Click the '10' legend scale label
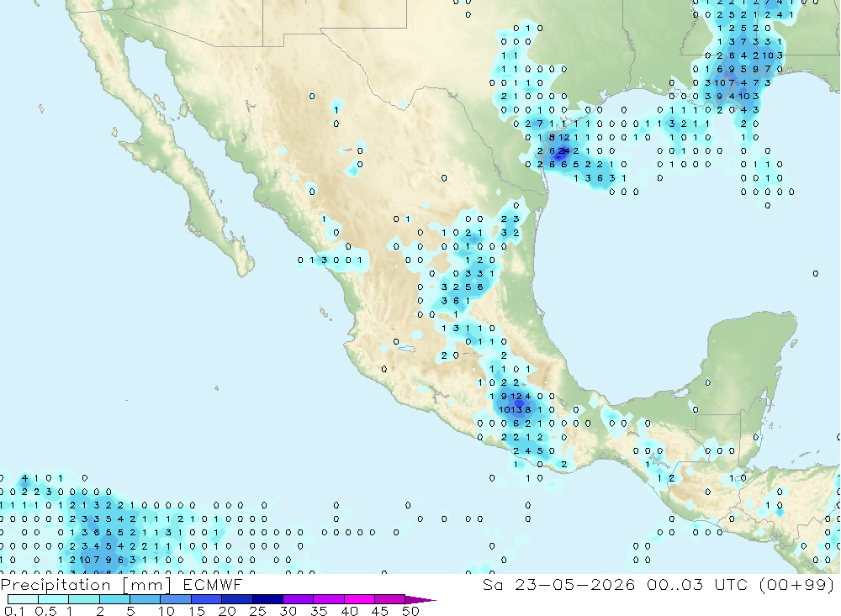841x616 pixels. point(167,611)
